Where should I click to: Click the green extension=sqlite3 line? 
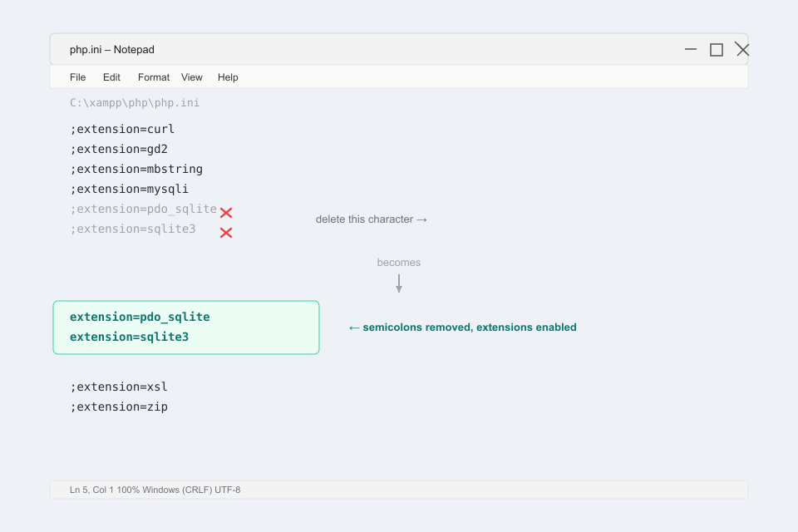130,337
